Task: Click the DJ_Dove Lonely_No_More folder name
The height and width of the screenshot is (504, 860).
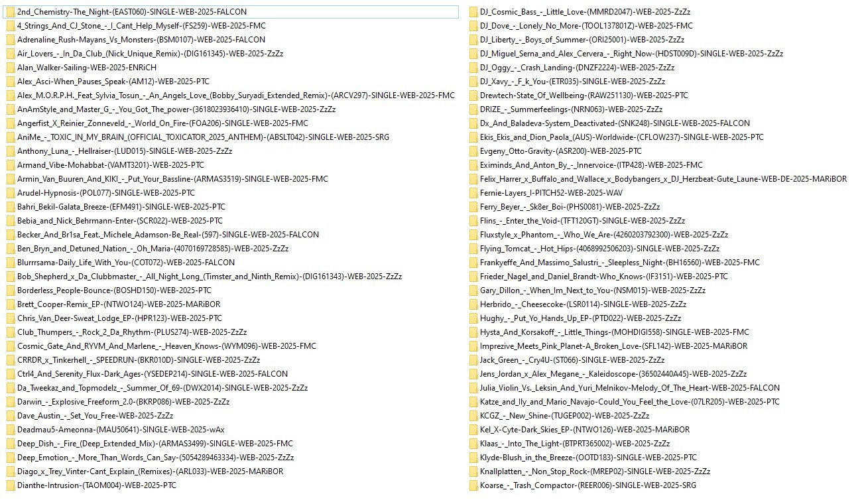Action: point(586,26)
